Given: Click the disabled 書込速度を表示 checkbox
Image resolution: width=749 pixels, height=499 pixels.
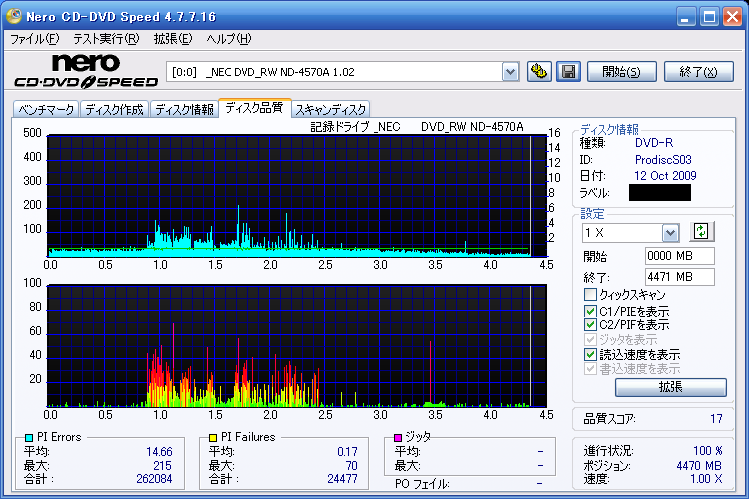Looking at the screenshot, I should tap(590, 369).
